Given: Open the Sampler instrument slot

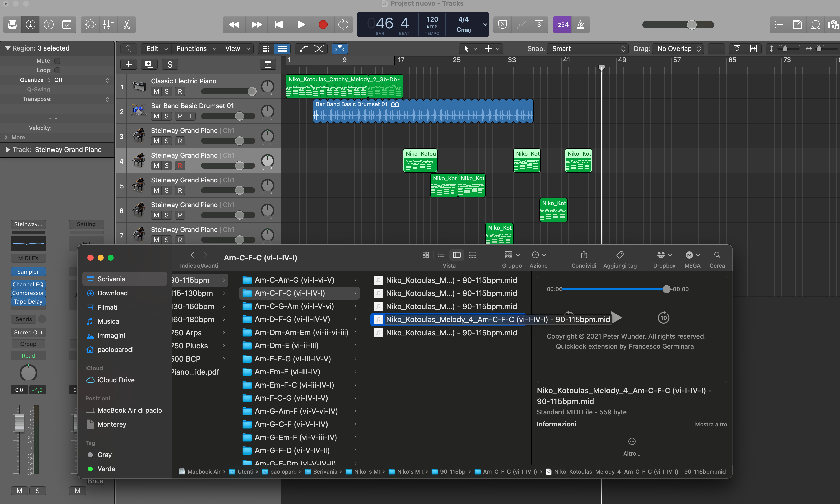Looking at the screenshot, I should pos(28,272).
